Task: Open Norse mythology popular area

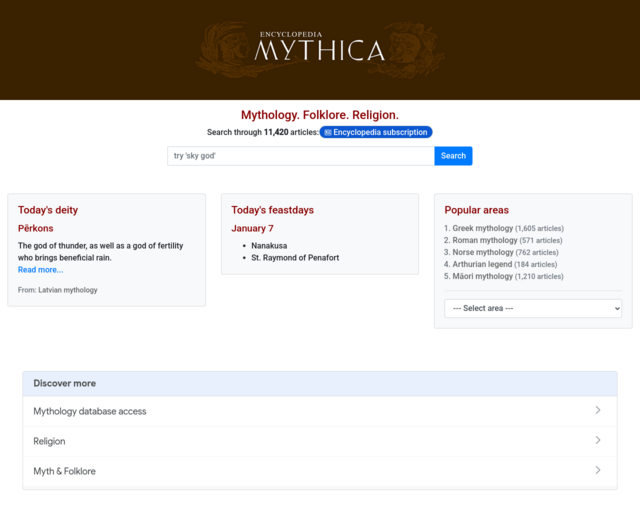Action: click(483, 252)
